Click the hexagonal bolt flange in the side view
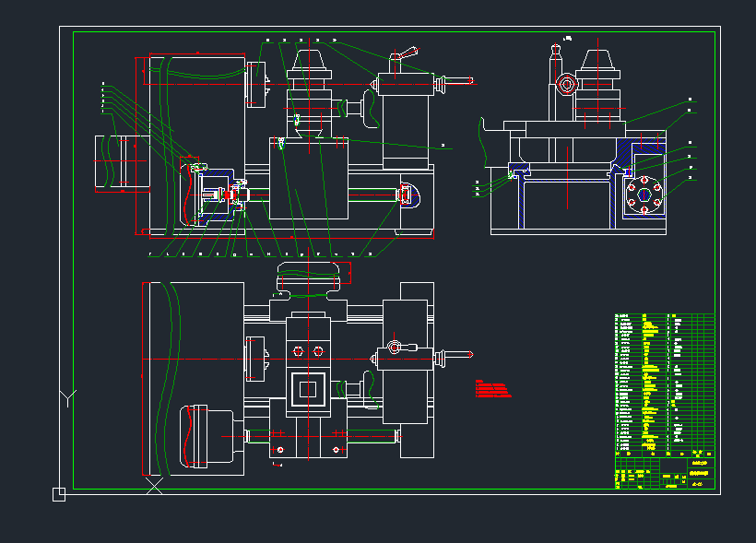This screenshot has width=756, height=543. 644,195
